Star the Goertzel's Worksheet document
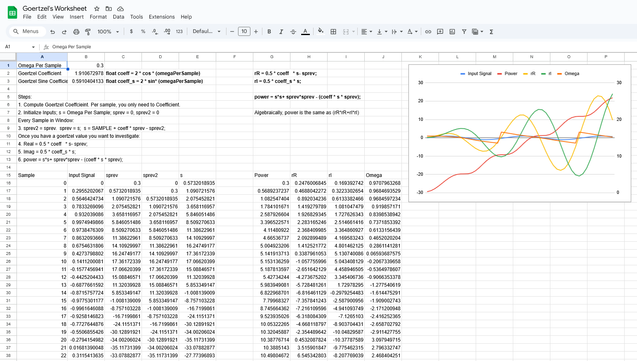Viewport: 637px width, 361px height. (x=97, y=9)
